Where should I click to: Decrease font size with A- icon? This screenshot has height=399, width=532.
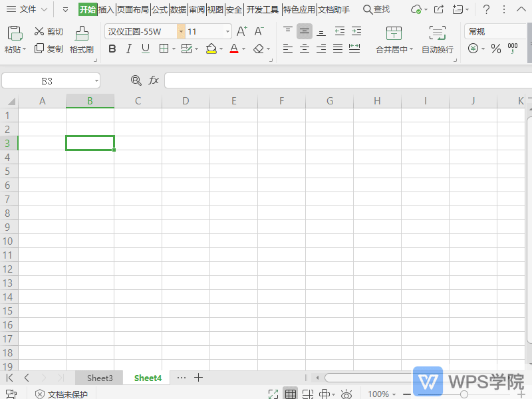click(x=259, y=31)
